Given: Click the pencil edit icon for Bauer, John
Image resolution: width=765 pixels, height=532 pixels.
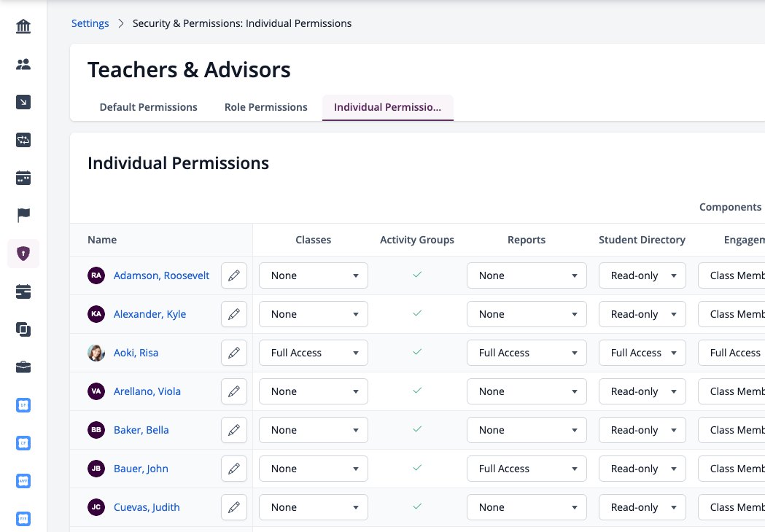Looking at the screenshot, I should (x=234, y=469).
